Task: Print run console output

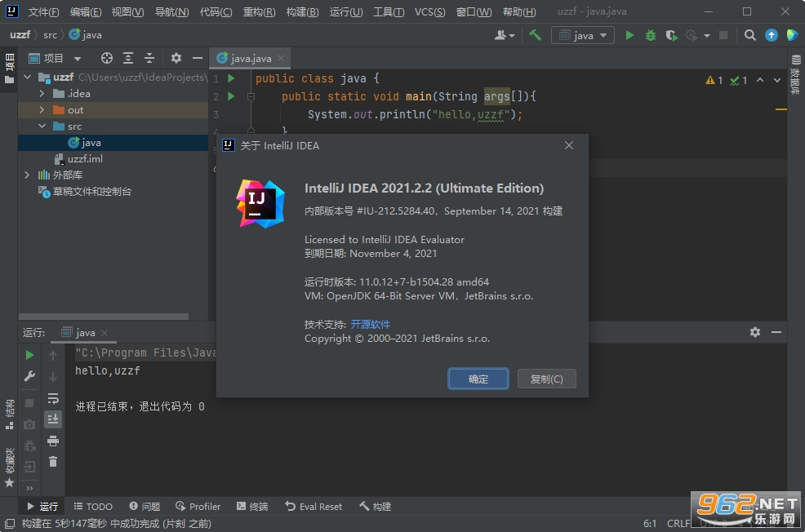Action: [x=53, y=441]
